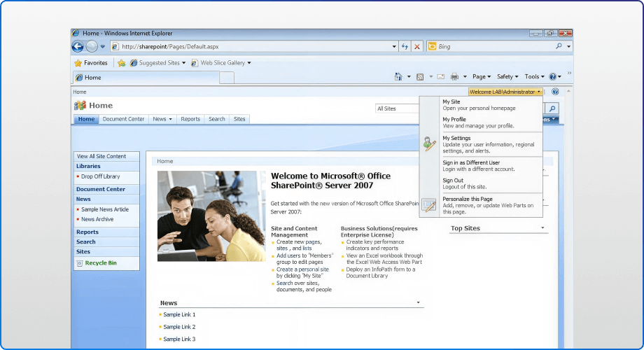Click the page scrollbar up arrow
The image size is (644, 350).
point(568,91)
